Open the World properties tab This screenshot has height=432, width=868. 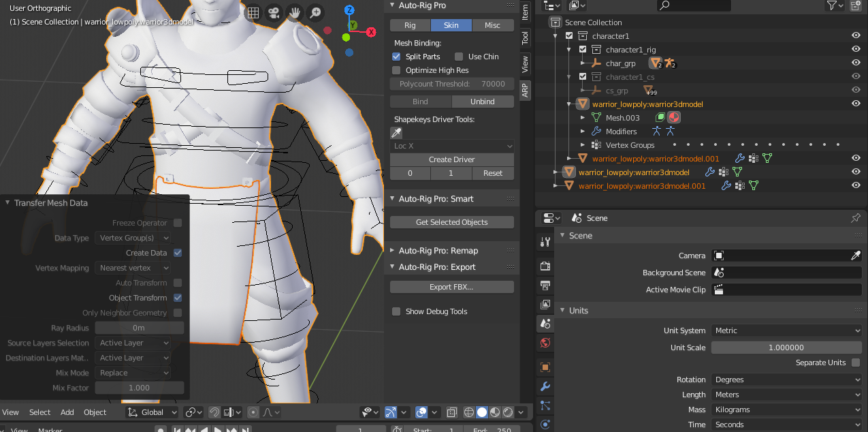point(545,342)
